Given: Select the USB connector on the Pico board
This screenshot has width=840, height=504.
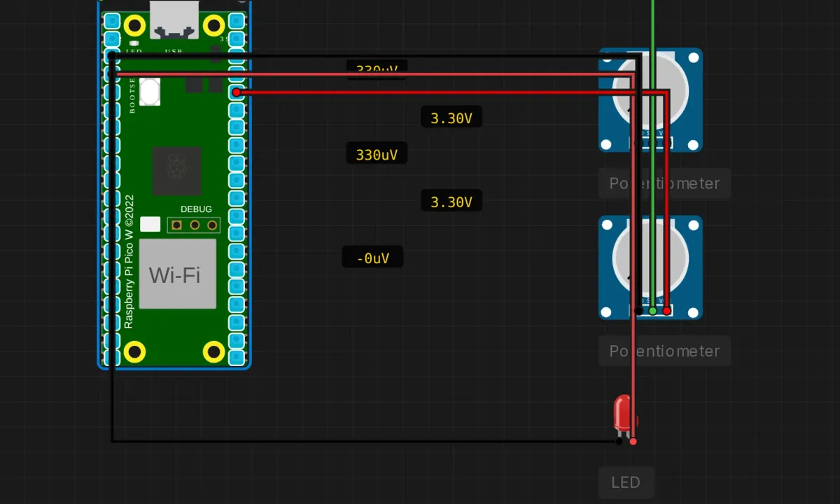Looking at the screenshot, I should point(174,19).
